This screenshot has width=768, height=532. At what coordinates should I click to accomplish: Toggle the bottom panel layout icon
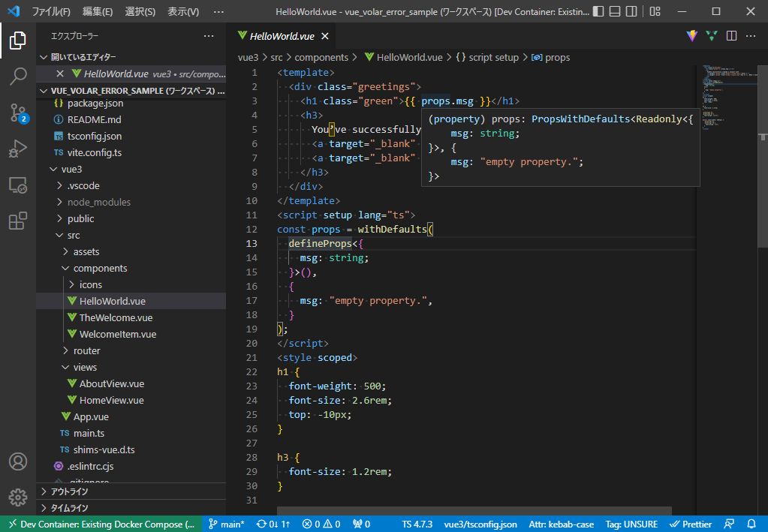click(x=615, y=11)
